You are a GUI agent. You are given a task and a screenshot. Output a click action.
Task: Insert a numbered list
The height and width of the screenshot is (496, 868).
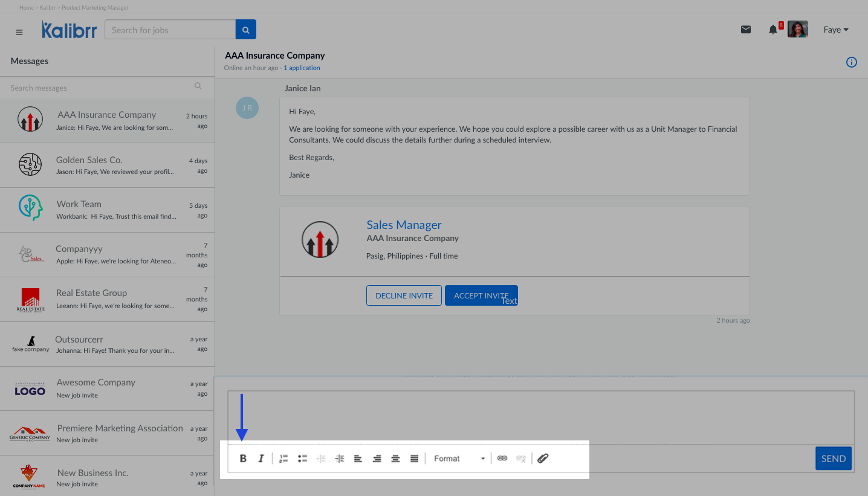pos(283,459)
